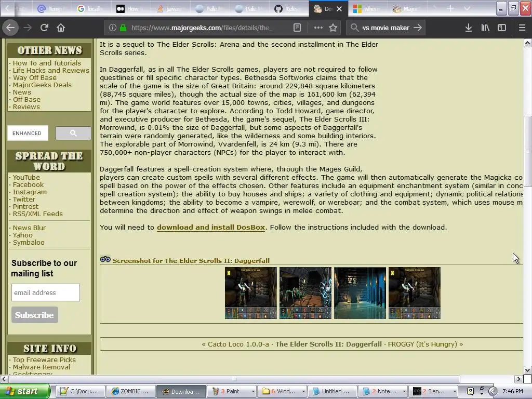Open MajorGeeks Deals link

pyautogui.click(x=42, y=85)
